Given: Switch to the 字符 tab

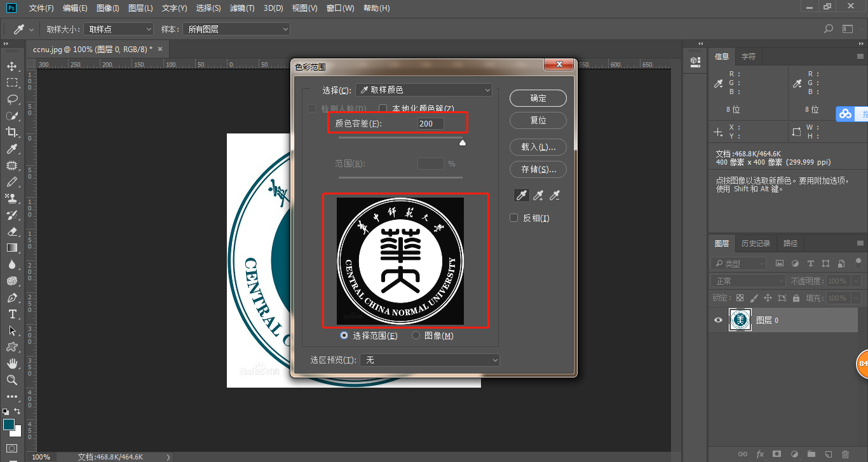Looking at the screenshot, I should tap(749, 57).
